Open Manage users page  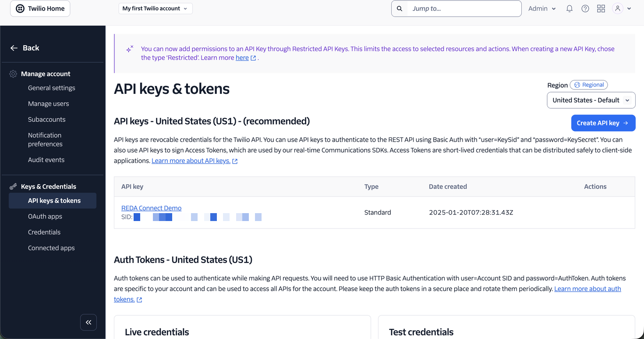49,103
